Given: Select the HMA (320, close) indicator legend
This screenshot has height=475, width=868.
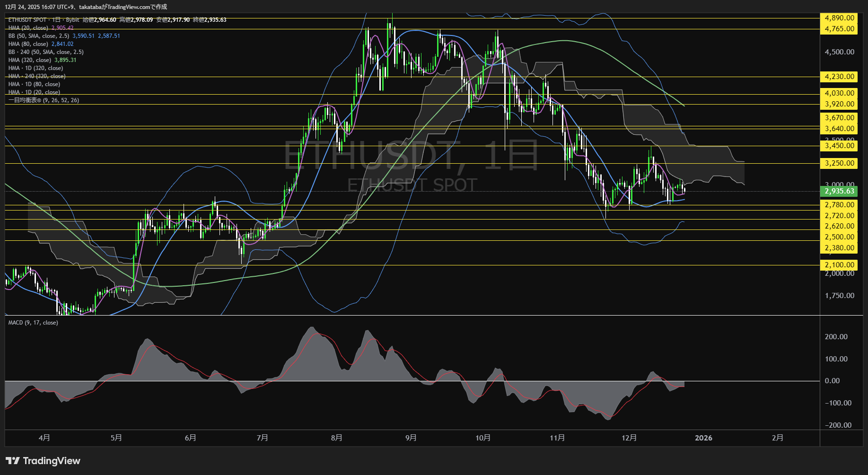Looking at the screenshot, I should (30, 60).
